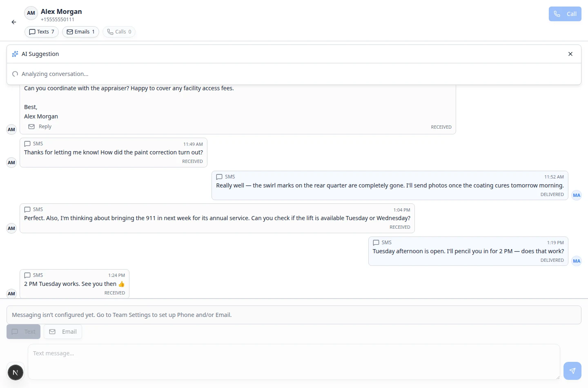Click AM avatar beside annual service message

tap(11, 228)
